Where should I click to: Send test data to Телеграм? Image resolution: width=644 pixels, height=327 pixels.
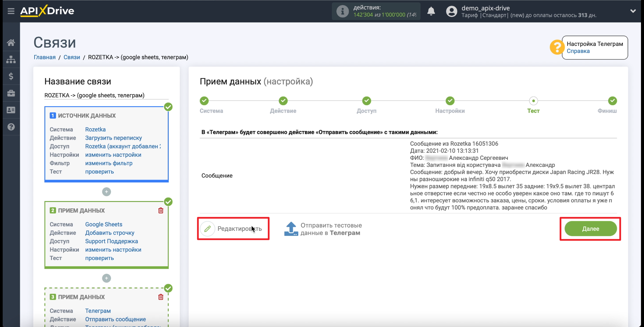[323, 229]
